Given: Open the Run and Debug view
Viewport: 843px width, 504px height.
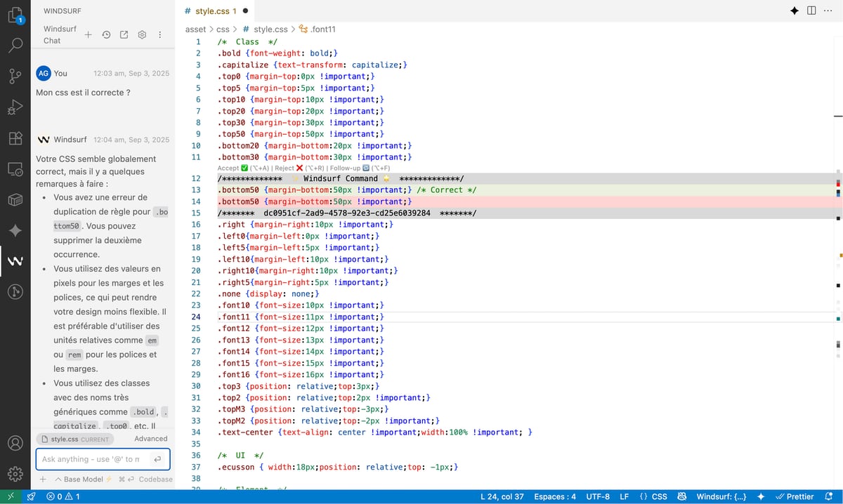Looking at the screenshot, I should tap(15, 107).
